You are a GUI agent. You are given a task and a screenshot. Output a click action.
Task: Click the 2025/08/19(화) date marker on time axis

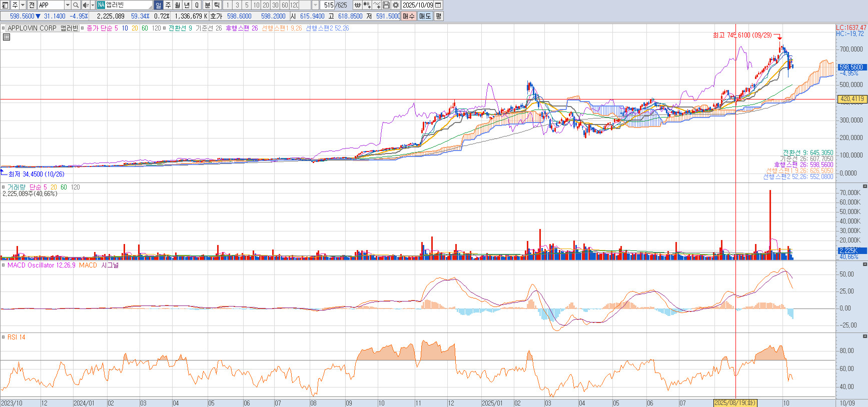point(735,403)
